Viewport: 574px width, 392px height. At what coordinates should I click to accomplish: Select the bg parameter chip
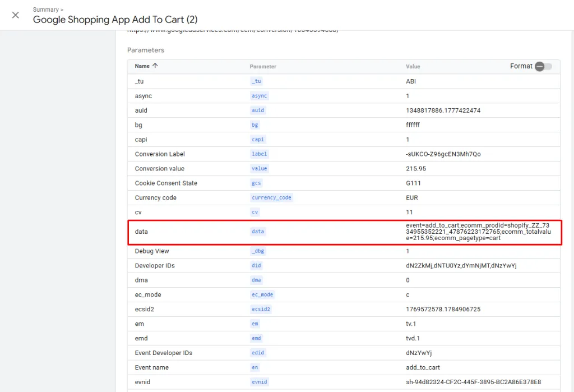(255, 125)
